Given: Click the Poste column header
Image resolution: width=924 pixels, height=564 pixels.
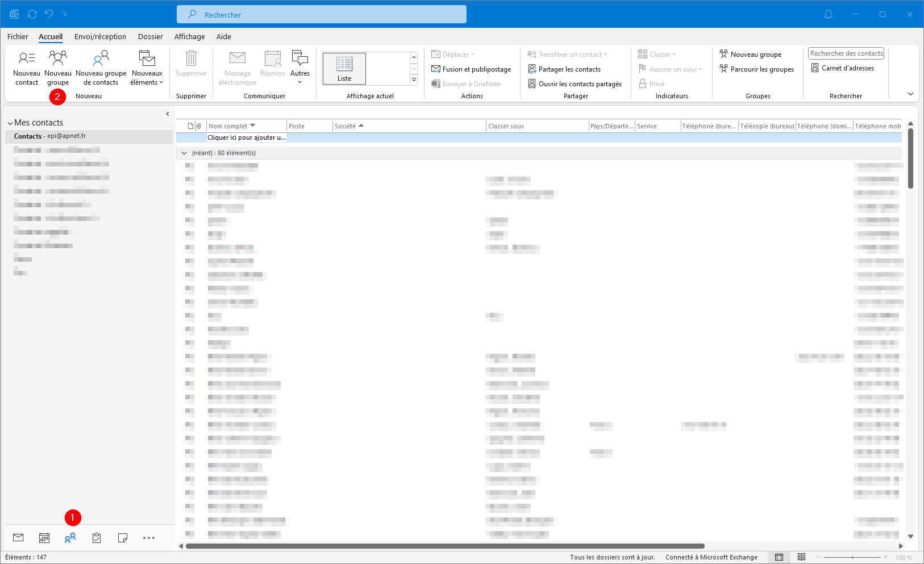Looking at the screenshot, I should pos(310,126).
